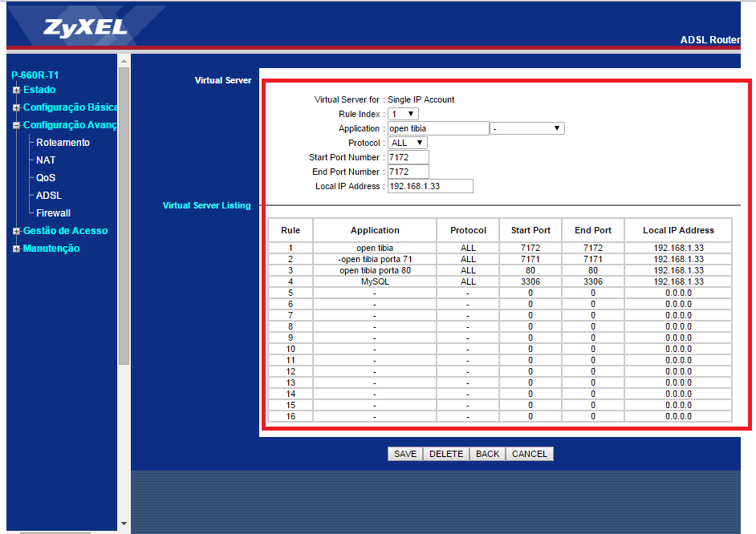Open the NAT menu item
This screenshot has width=756, height=534.
point(46,160)
